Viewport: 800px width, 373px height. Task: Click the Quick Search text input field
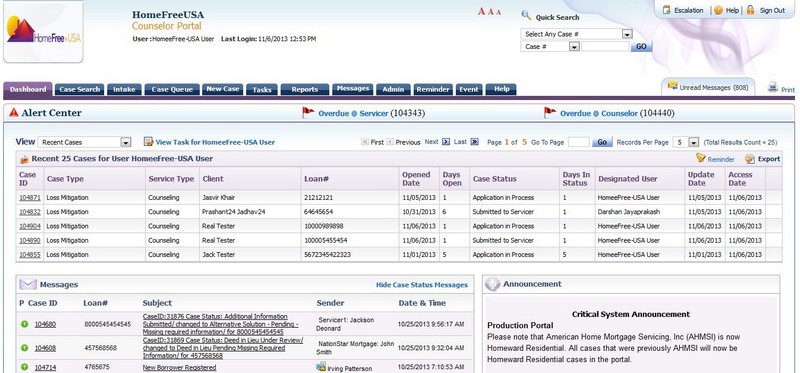(605, 46)
